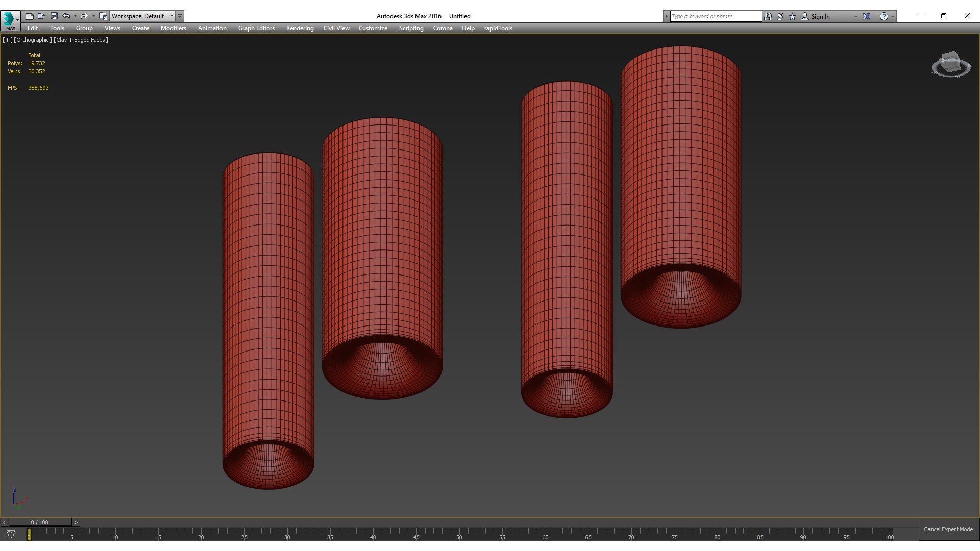980x551 pixels.
Task: Click the Project Folder icon
Action: [103, 16]
